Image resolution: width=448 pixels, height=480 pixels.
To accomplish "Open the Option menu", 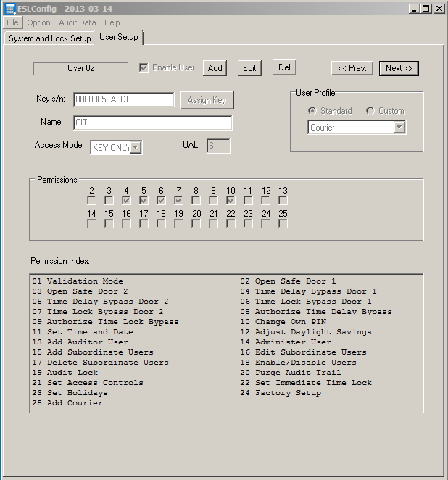I will [38, 22].
